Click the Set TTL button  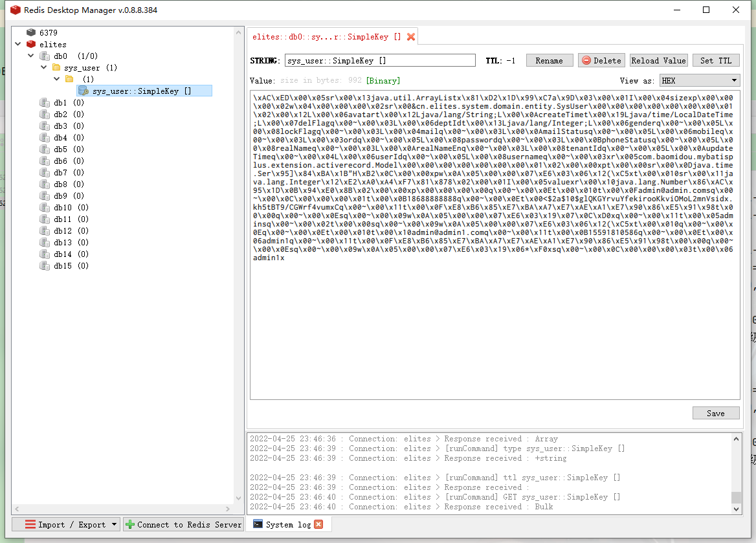[x=715, y=60]
